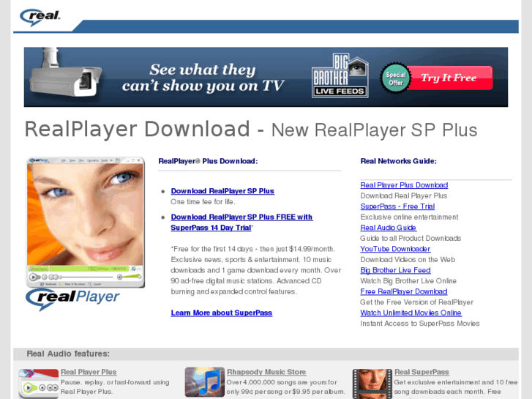Open Watch Unlimited Movies Online link
Screen dimensions: 532x399
pyautogui.click(x=411, y=313)
